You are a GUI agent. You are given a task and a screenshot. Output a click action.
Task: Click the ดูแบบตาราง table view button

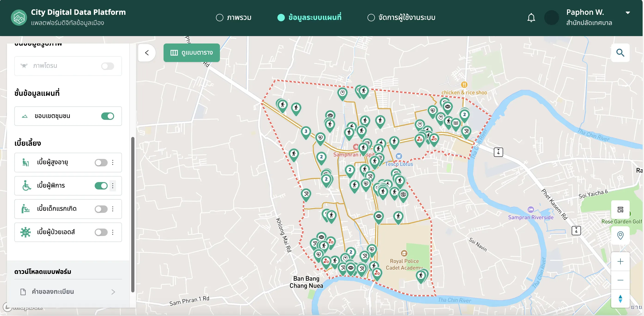point(191,53)
